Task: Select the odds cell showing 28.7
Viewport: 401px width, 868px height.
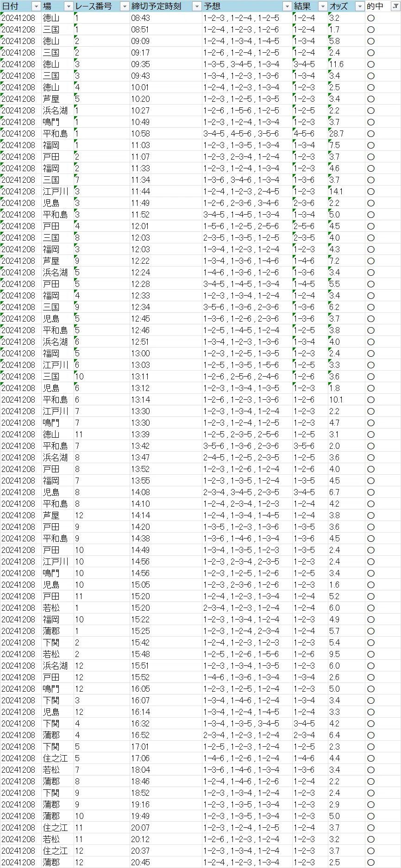Action: point(346,134)
